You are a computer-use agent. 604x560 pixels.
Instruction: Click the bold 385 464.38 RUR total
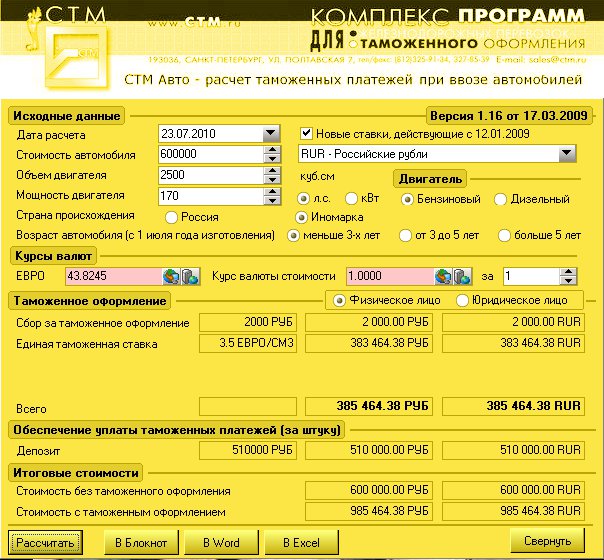pyautogui.click(x=513, y=406)
